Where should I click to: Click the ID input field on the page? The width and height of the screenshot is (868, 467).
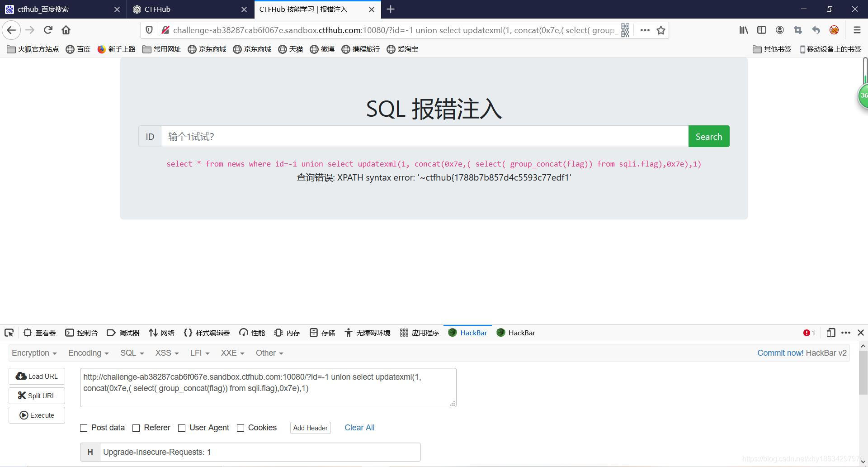[x=407, y=136]
